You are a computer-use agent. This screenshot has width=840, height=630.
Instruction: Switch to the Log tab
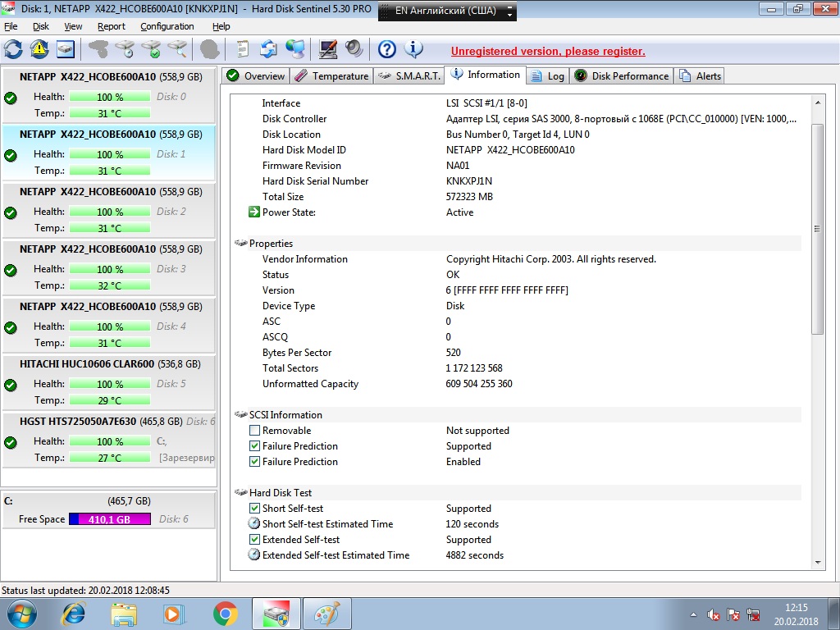(x=547, y=76)
